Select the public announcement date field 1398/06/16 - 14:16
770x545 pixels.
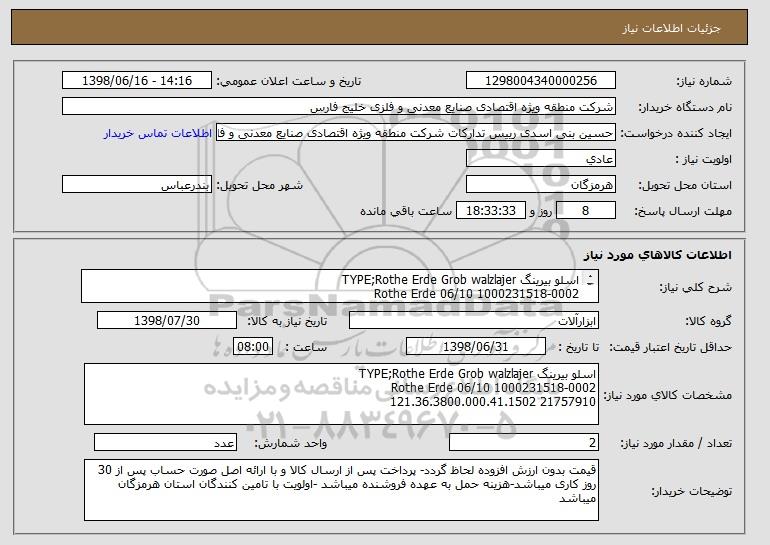pyautogui.click(x=137, y=81)
